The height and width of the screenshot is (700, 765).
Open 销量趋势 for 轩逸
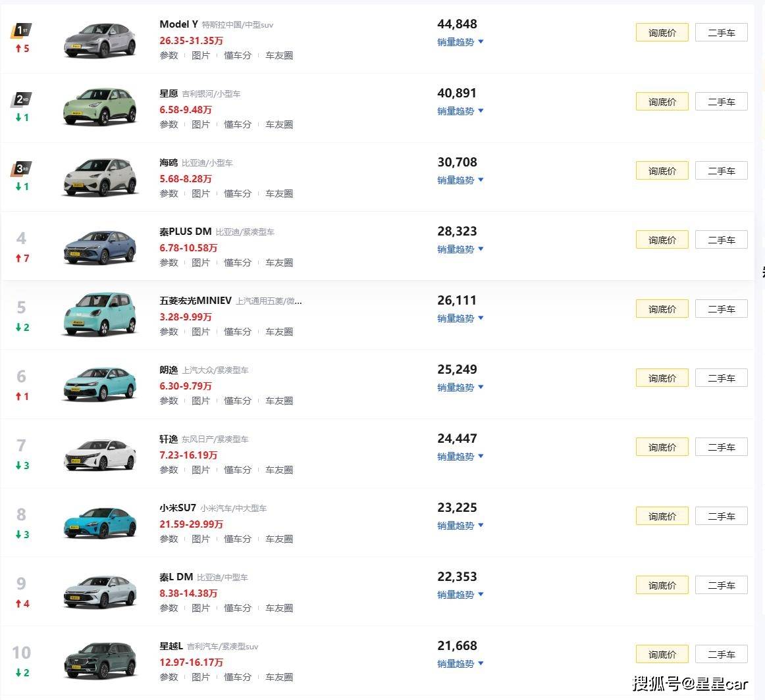460,457
